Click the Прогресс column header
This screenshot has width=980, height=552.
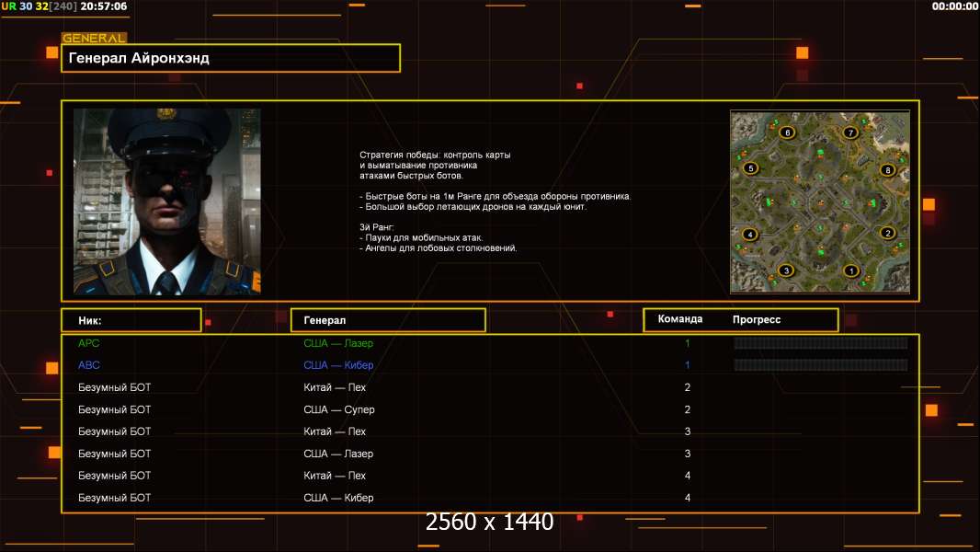tap(757, 319)
